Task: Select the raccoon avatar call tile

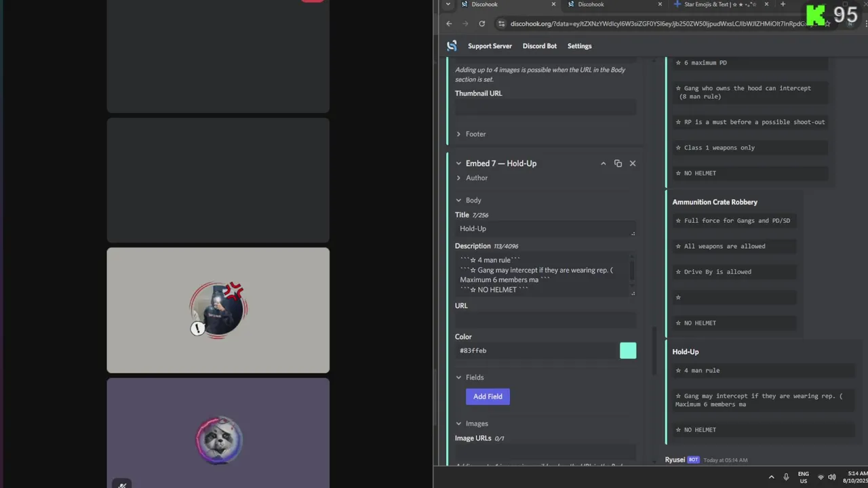Action: [x=218, y=432]
